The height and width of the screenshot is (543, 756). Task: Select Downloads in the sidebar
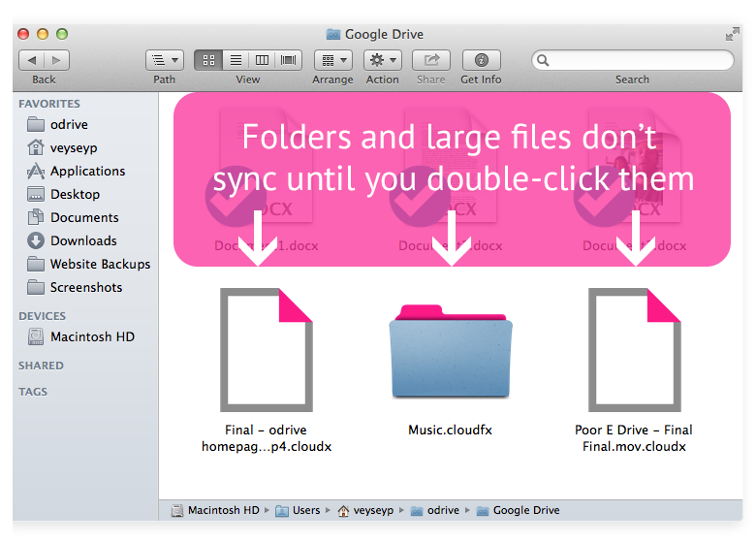[86, 240]
